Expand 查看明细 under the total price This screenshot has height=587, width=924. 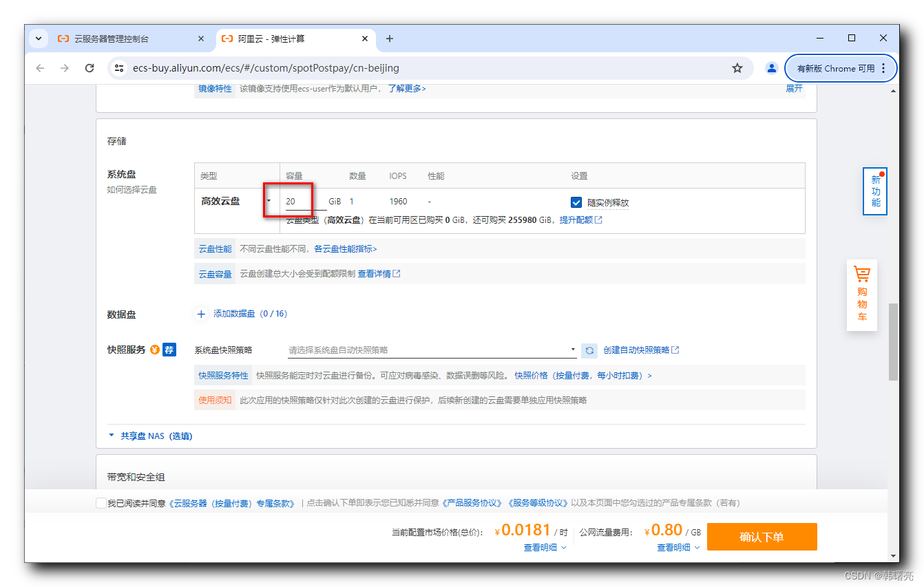(x=541, y=547)
